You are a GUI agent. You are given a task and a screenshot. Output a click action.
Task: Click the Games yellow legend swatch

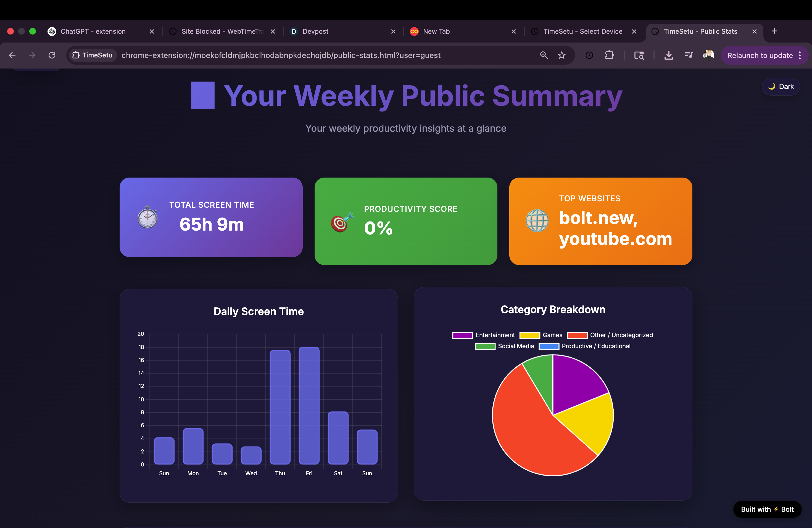click(529, 335)
